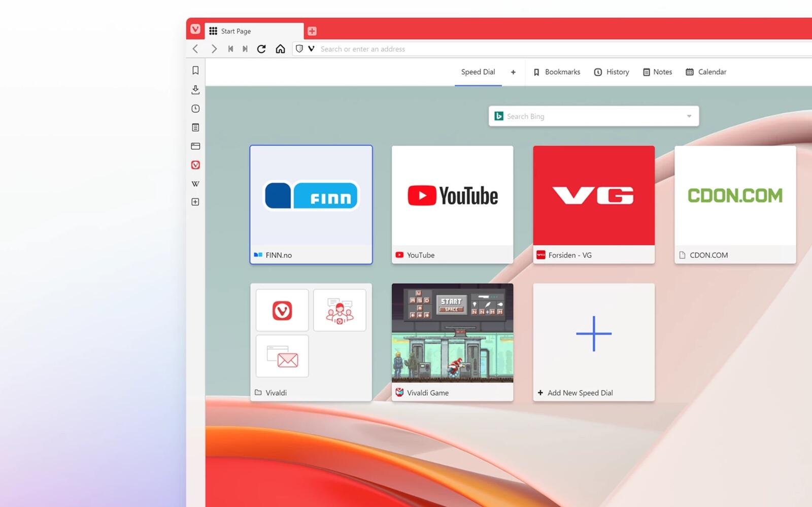Click the Vivaldi Game title text
Screen dimensions: 812x507
(428, 393)
